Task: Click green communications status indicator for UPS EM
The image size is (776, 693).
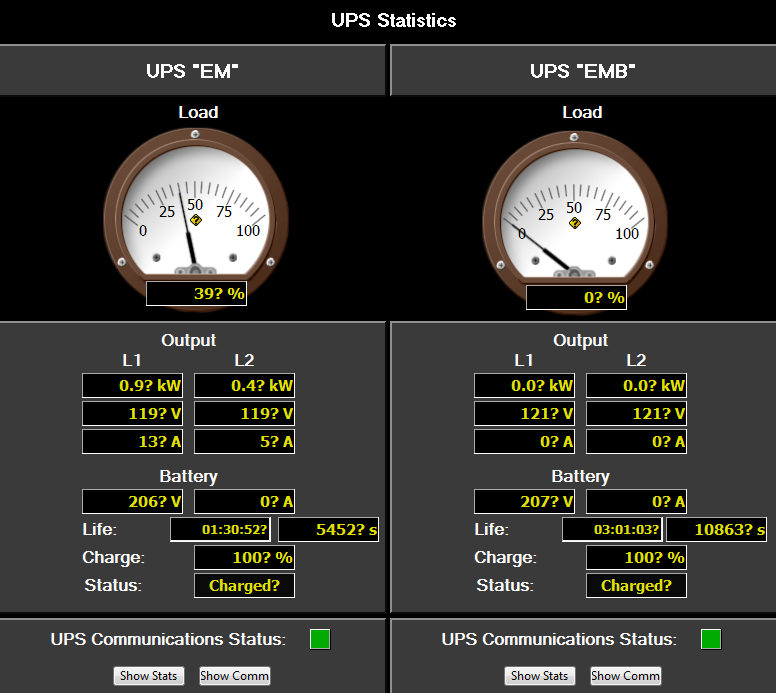Action: click(320, 639)
